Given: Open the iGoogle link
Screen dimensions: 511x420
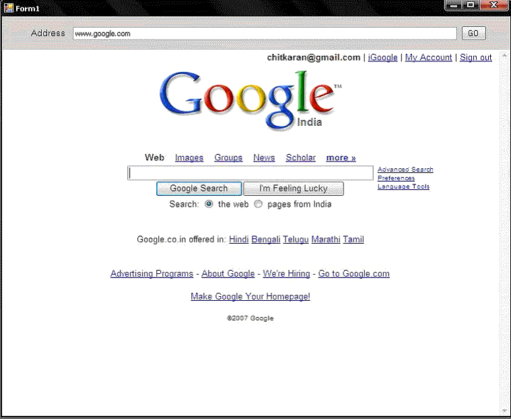Looking at the screenshot, I should pos(382,57).
